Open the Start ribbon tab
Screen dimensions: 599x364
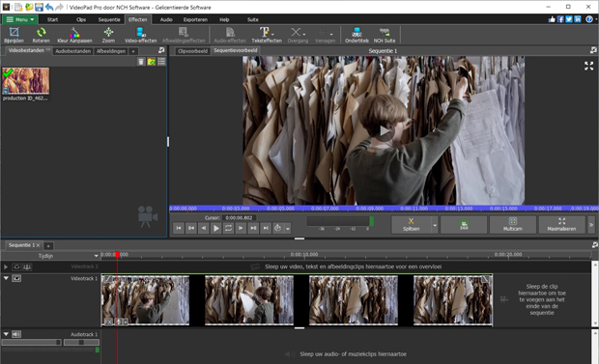click(53, 19)
